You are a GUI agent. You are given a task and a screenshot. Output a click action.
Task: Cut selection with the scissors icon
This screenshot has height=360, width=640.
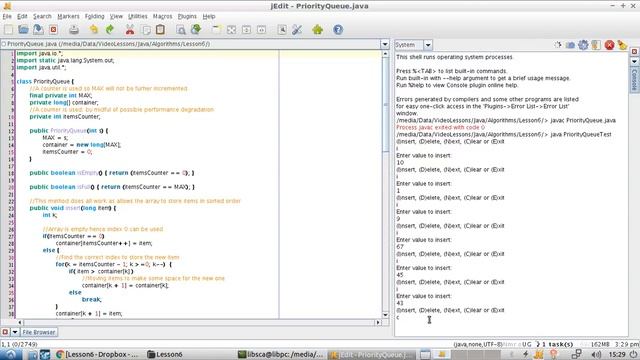pos(130,29)
